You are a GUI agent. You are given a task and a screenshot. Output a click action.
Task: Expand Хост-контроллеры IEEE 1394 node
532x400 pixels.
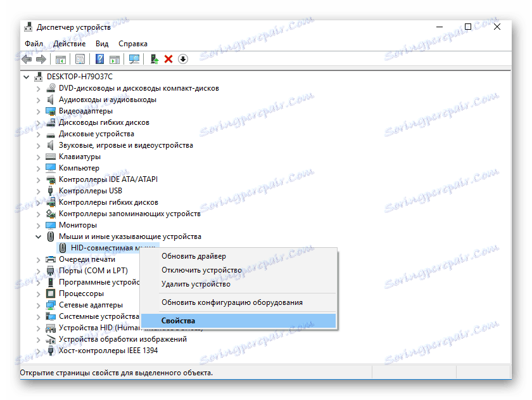(x=39, y=351)
